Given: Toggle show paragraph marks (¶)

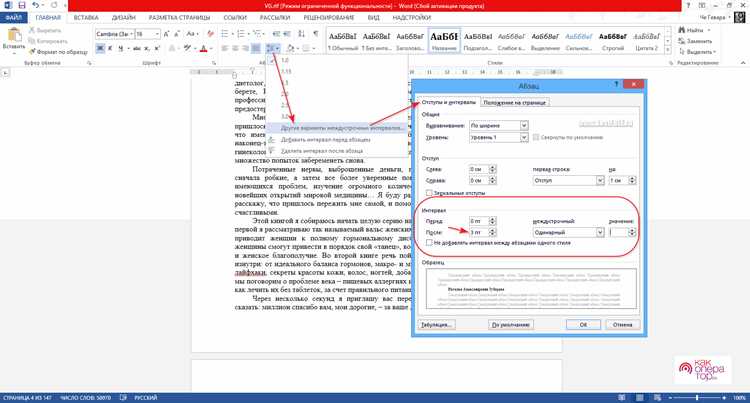Looking at the screenshot, I should [316, 34].
